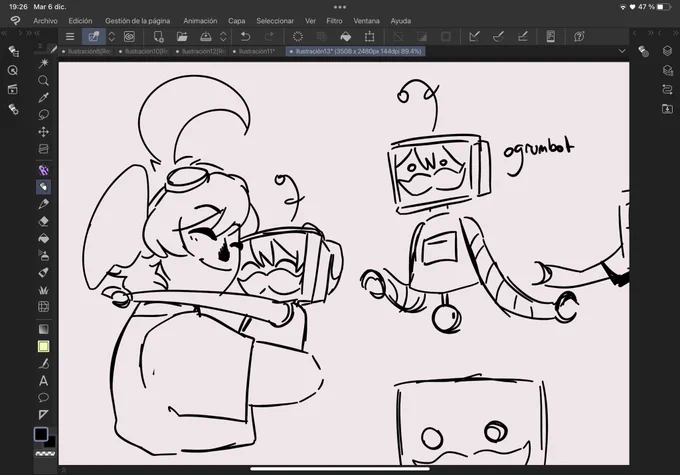Open the Capa menu
This screenshot has width=680, height=475.
click(236, 21)
